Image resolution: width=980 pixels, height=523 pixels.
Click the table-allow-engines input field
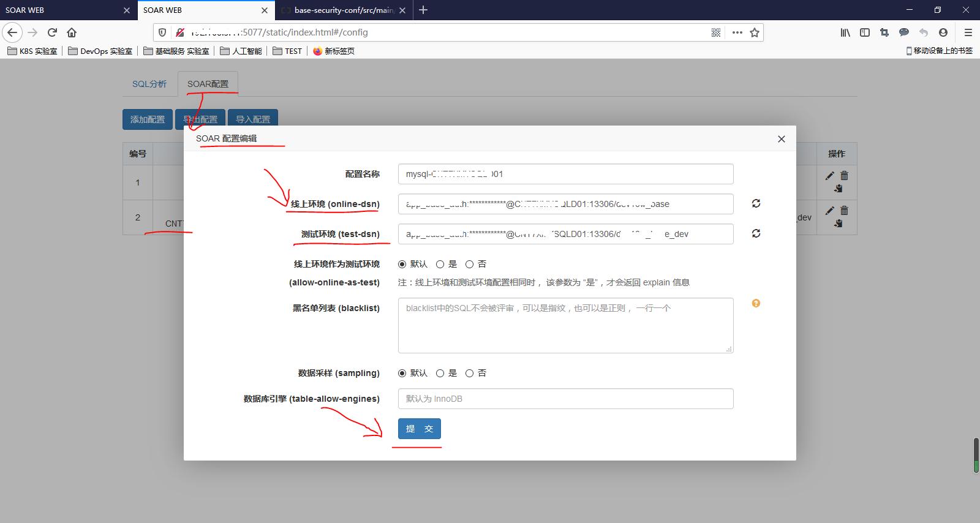pyautogui.click(x=565, y=399)
